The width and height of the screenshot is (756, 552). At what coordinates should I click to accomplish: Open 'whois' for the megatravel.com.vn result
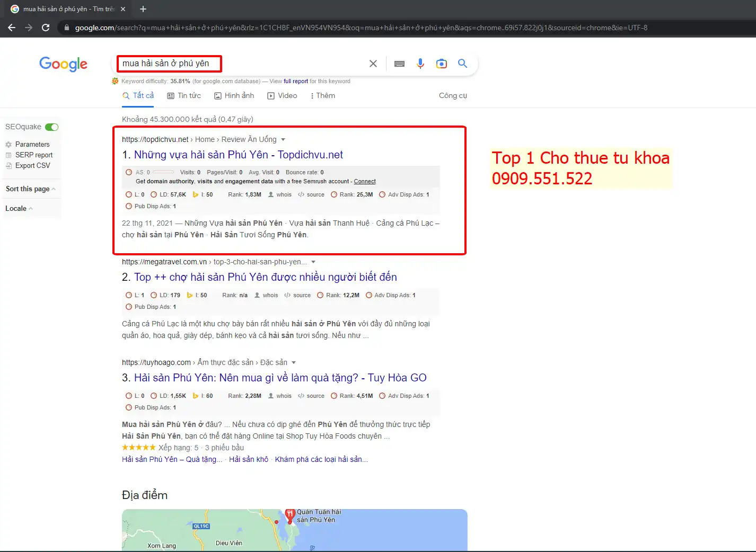(x=266, y=295)
